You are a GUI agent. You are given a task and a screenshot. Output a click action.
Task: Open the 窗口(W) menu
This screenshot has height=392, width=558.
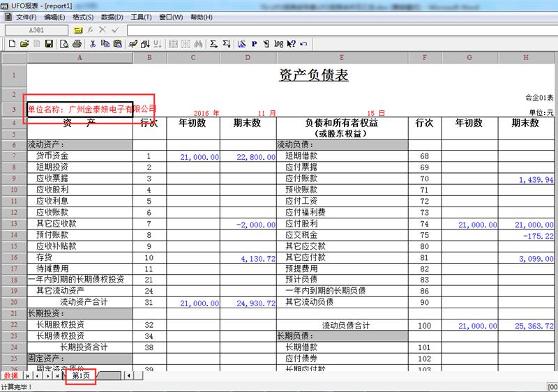[171, 17]
